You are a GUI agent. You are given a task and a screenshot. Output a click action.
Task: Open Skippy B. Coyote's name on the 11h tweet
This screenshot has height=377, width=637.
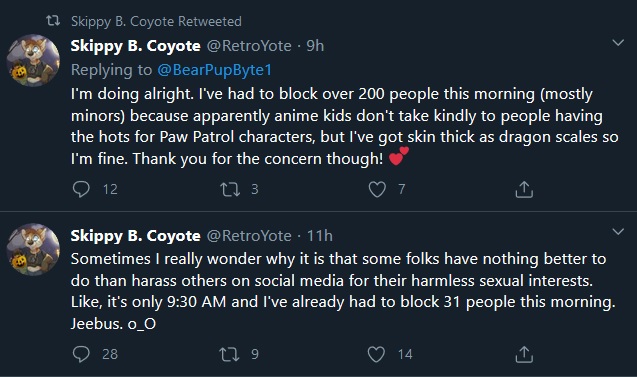tap(135, 236)
